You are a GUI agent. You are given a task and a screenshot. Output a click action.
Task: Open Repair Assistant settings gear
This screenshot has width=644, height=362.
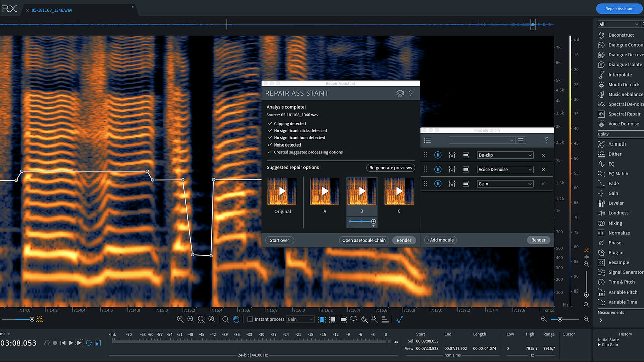coord(400,93)
